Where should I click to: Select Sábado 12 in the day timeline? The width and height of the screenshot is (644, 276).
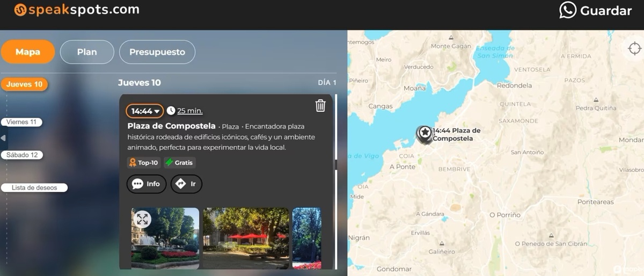pyautogui.click(x=22, y=155)
